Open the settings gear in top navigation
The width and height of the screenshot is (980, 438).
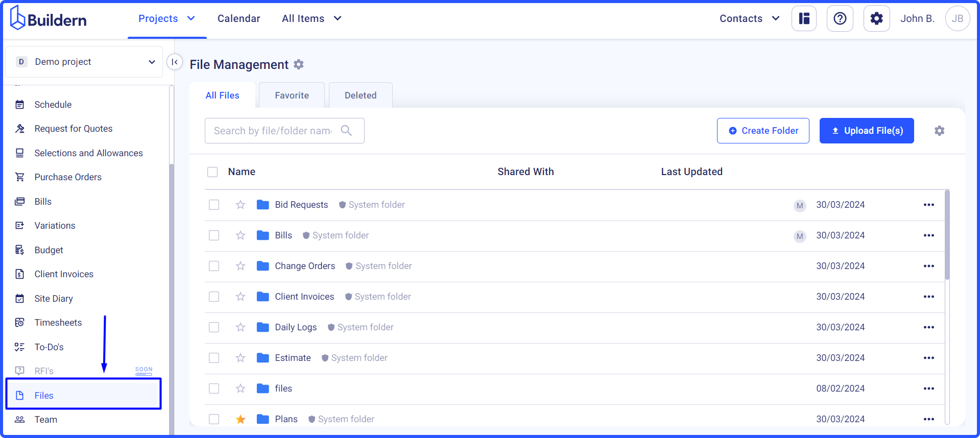click(876, 19)
